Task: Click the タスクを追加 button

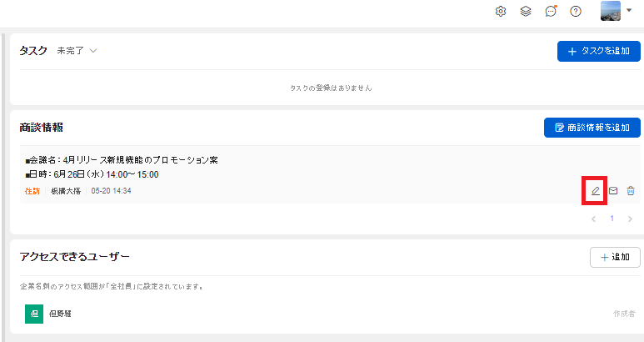Action: (x=599, y=51)
